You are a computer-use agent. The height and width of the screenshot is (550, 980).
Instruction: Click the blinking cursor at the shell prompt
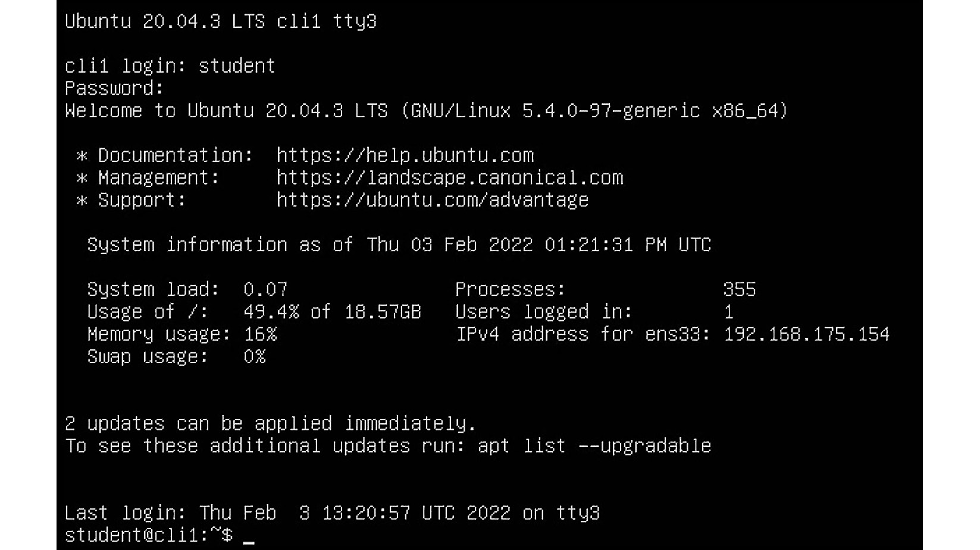pyautogui.click(x=249, y=538)
